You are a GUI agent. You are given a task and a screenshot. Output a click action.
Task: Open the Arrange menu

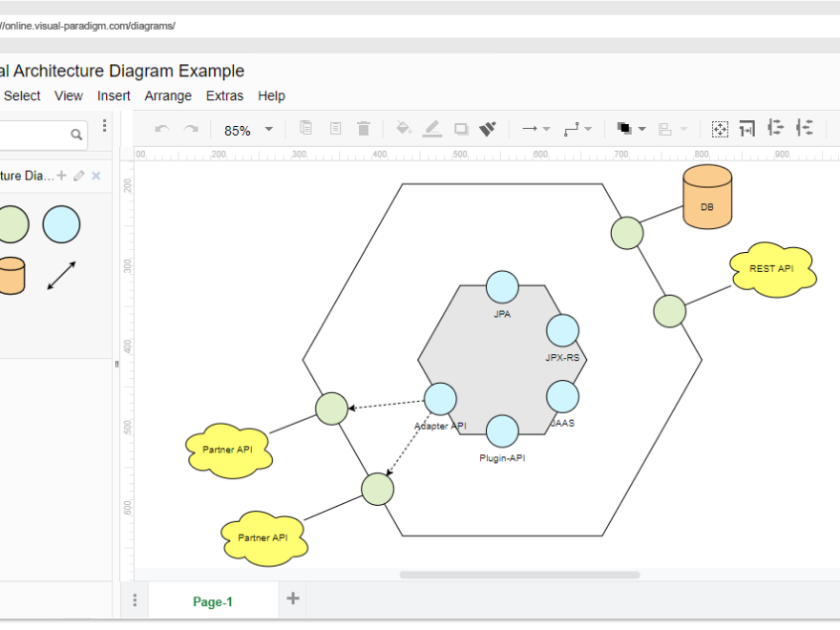point(168,95)
